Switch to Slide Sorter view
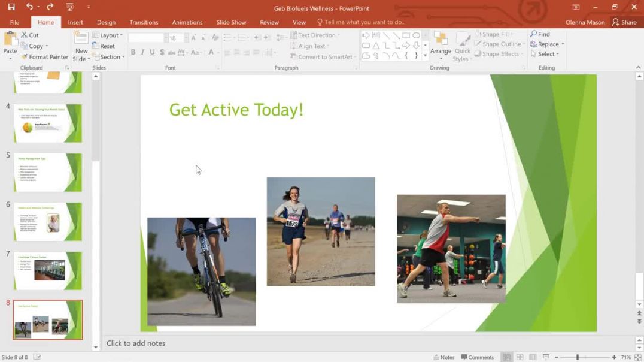The image size is (644, 362). (x=520, y=357)
